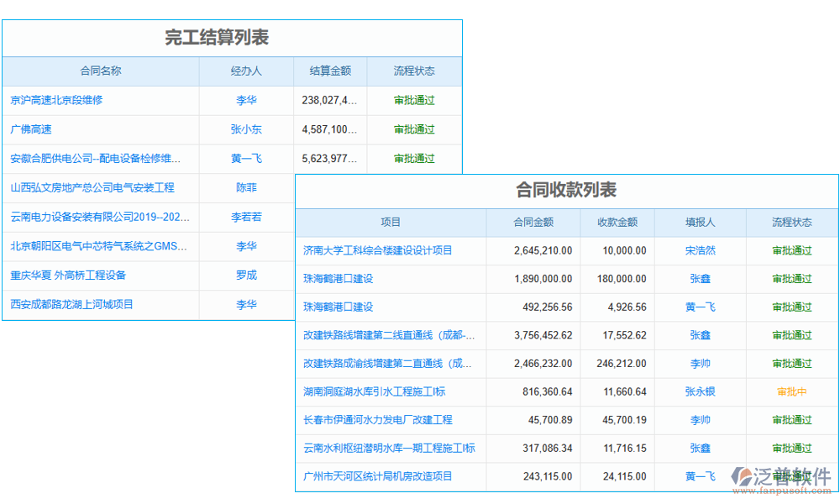The width and height of the screenshot is (840, 504).
Task: Click 宋浩然 in the 填报人 column
Action: pos(700,250)
